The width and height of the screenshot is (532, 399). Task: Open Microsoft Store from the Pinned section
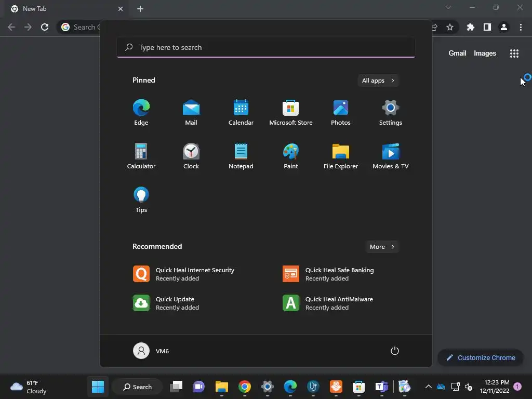coord(291,113)
